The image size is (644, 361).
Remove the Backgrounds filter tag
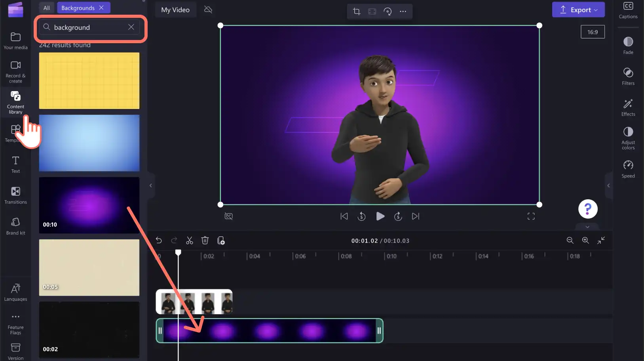coord(101,8)
